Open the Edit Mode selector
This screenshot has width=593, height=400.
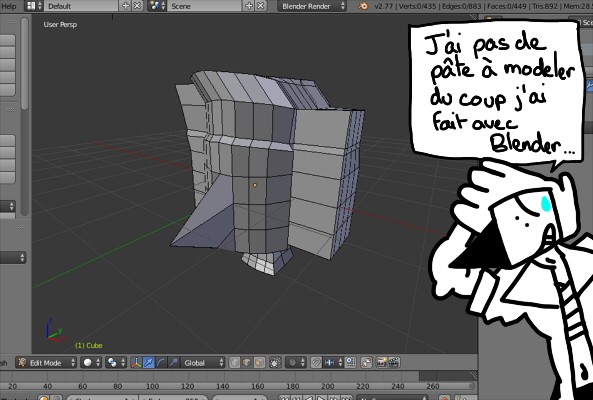(46, 363)
